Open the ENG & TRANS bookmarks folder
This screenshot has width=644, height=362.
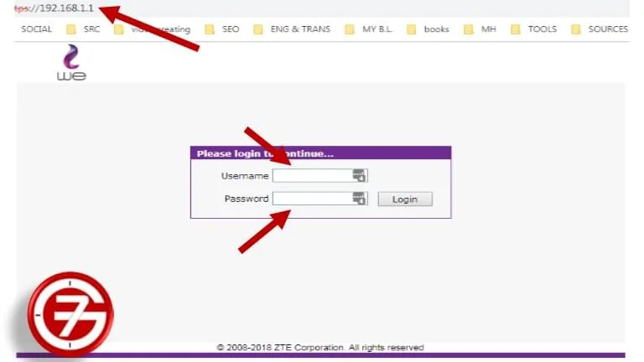pyautogui.click(x=300, y=29)
